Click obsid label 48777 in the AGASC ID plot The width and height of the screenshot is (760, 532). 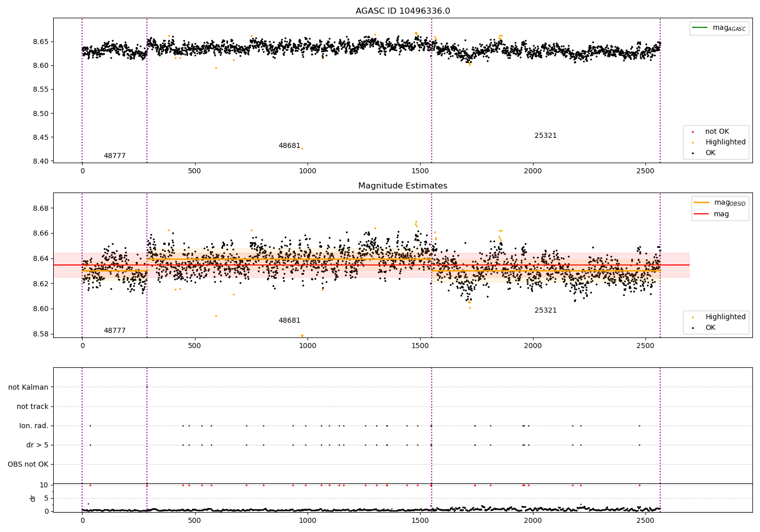(115, 156)
